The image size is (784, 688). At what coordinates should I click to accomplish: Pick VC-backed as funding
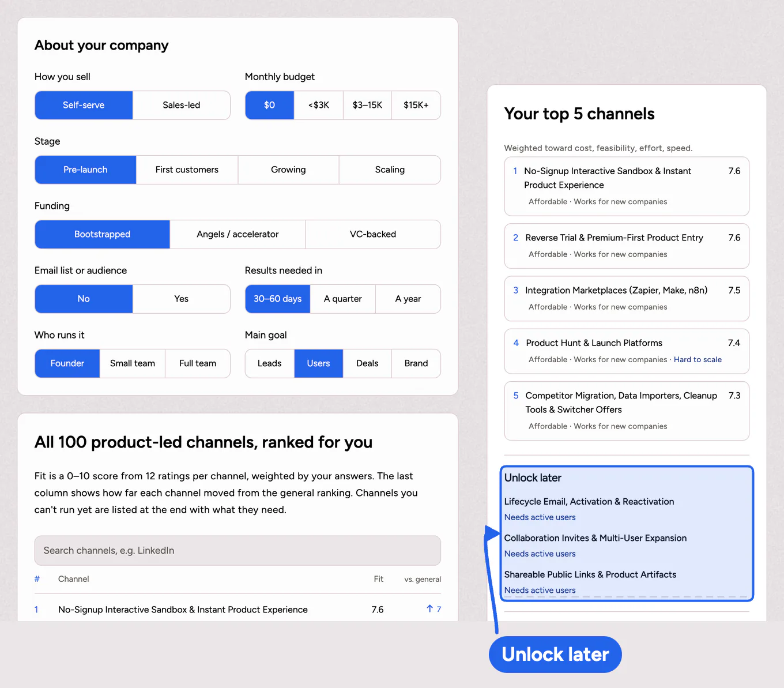(x=373, y=234)
